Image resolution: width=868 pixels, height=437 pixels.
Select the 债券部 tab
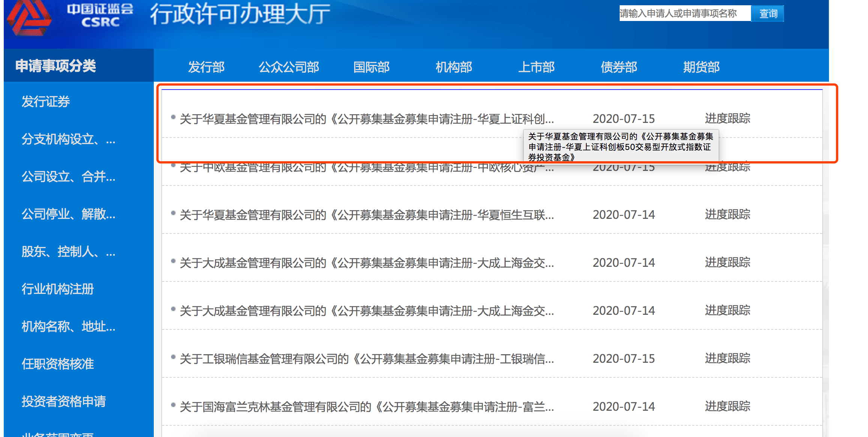pyautogui.click(x=619, y=67)
